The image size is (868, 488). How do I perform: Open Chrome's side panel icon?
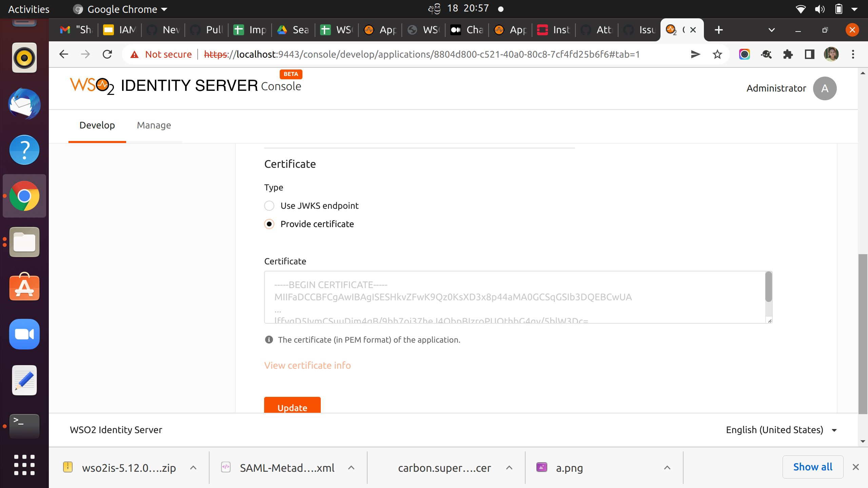coord(809,54)
